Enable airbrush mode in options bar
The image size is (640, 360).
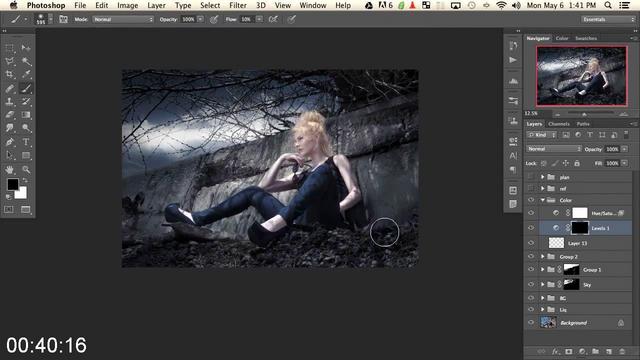click(273, 19)
